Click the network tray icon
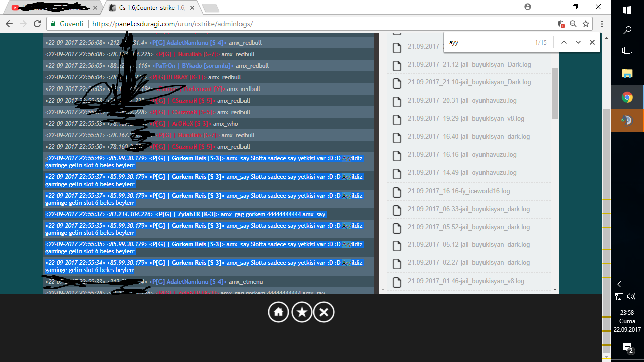This screenshot has width=644, height=362. tap(619, 297)
